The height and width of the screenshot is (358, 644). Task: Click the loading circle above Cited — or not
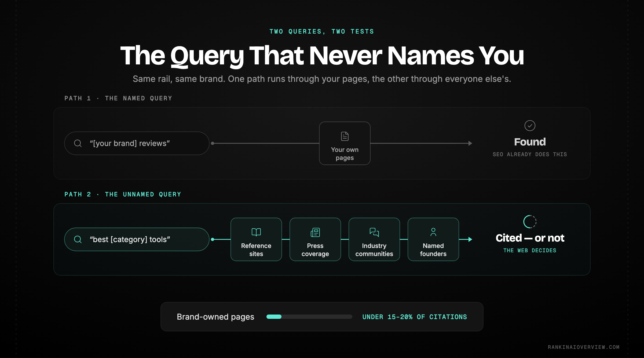pos(530,222)
